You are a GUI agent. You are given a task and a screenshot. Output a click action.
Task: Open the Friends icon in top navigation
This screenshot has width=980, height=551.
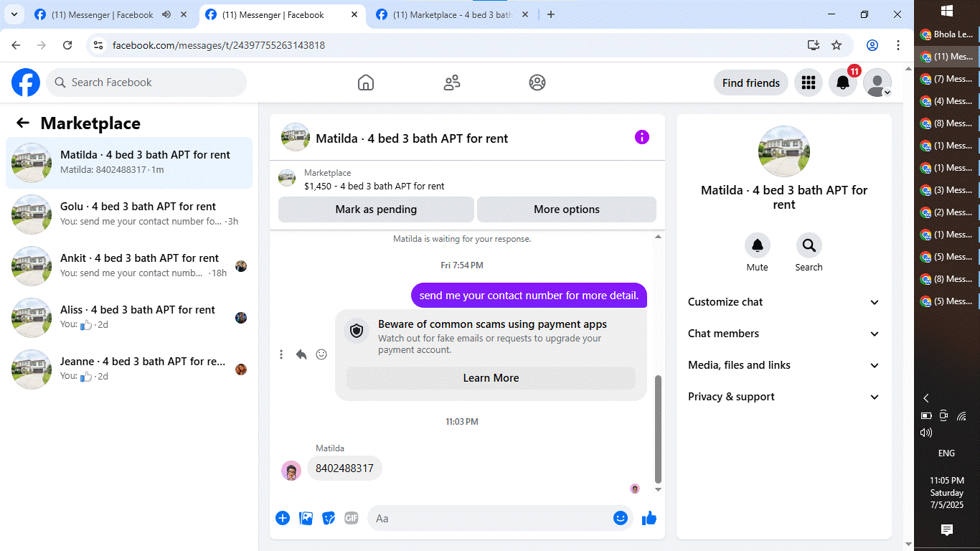click(452, 83)
